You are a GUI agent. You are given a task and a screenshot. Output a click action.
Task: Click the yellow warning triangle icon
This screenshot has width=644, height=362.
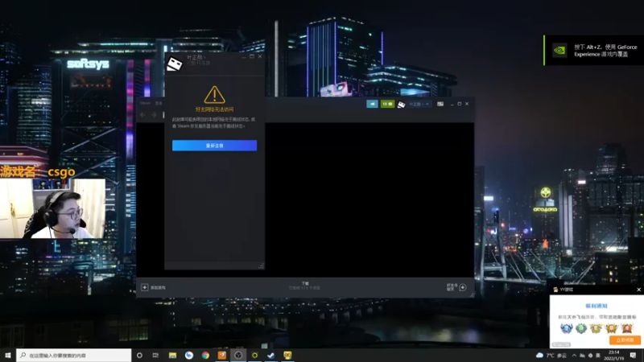coord(214,95)
